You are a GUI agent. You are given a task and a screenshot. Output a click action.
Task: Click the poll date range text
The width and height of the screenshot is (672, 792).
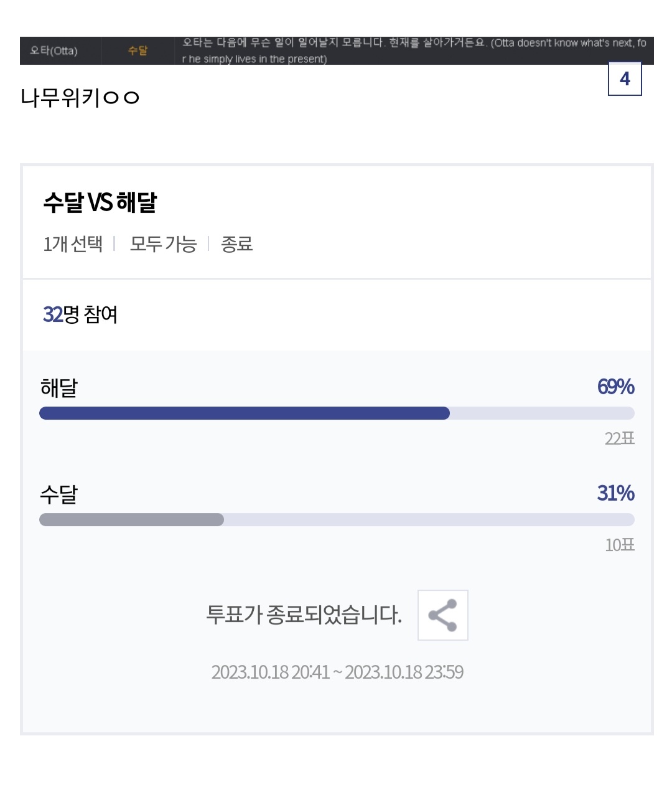pos(337,672)
